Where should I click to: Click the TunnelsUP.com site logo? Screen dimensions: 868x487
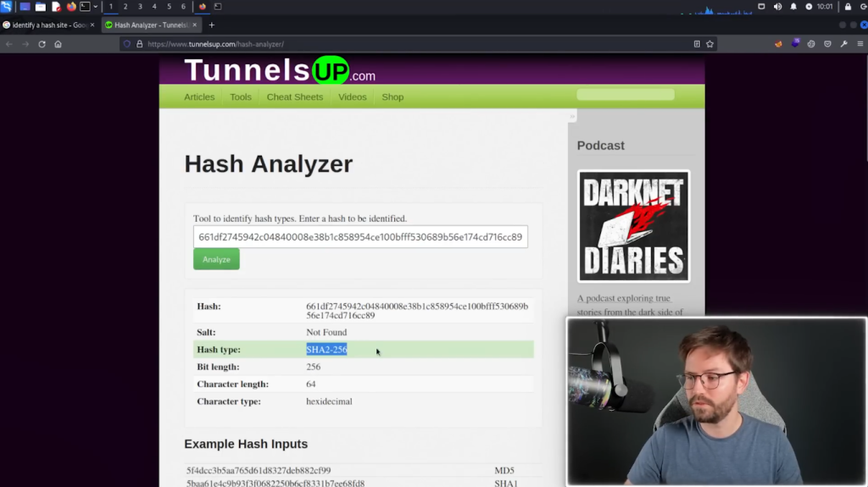coord(280,70)
